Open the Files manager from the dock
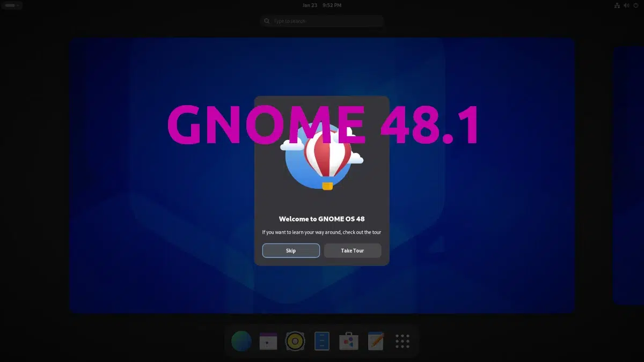Viewport: 644px width, 362px height. coord(322,341)
